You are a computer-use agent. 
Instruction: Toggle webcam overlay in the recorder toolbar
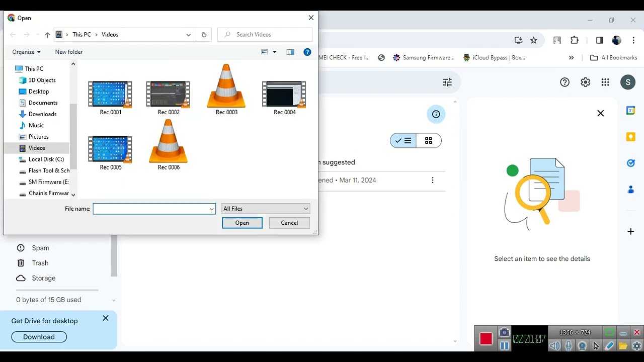click(x=582, y=346)
